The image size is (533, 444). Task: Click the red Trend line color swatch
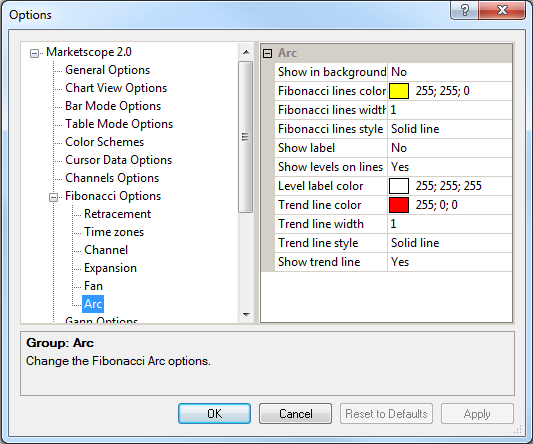pos(399,205)
